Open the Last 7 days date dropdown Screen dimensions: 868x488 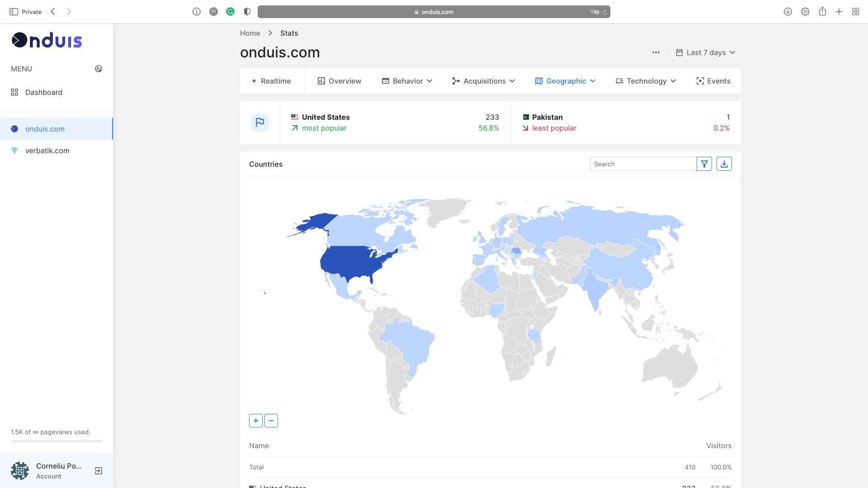coord(705,52)
